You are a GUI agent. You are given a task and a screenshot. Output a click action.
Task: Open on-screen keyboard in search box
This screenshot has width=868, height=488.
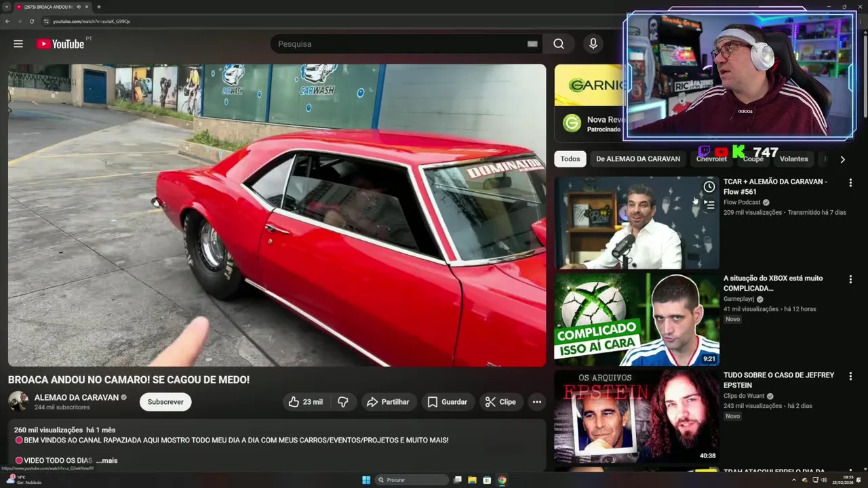(532, 44)
